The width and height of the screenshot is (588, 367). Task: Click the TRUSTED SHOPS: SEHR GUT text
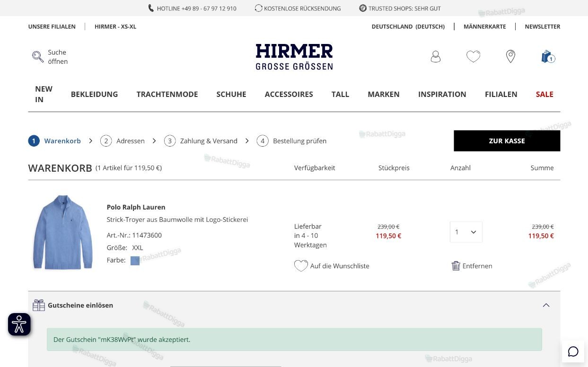coord(404,9)
